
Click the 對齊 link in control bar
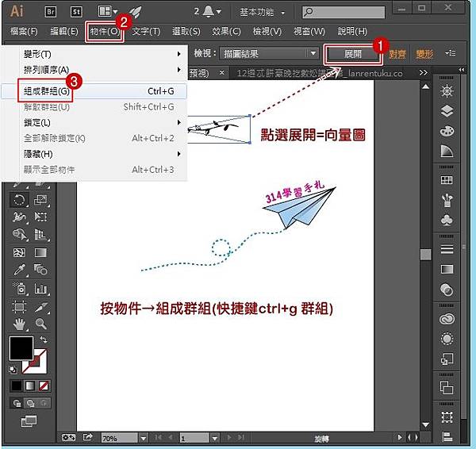pyautogui.click(x=397, y=54)
